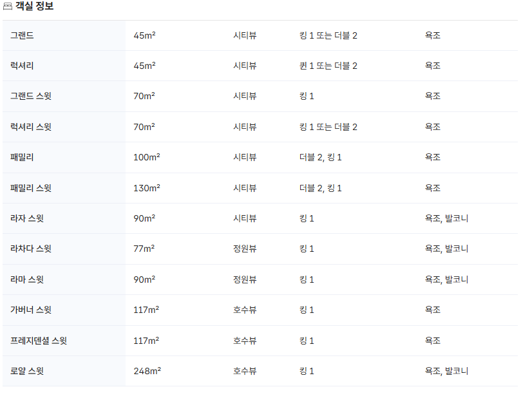This screenshot has height=398, width=532.
Task: Select the 라마 스윗 row label
Action: point(27,280)
